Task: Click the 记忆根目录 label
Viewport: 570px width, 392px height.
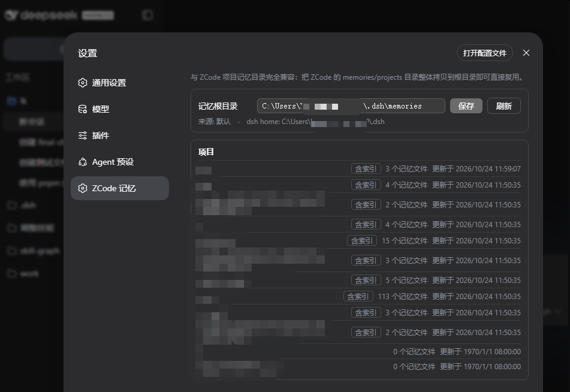Action: [218, 106]
